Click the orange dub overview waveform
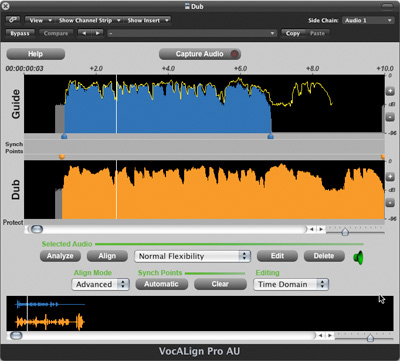 [50, 322]
